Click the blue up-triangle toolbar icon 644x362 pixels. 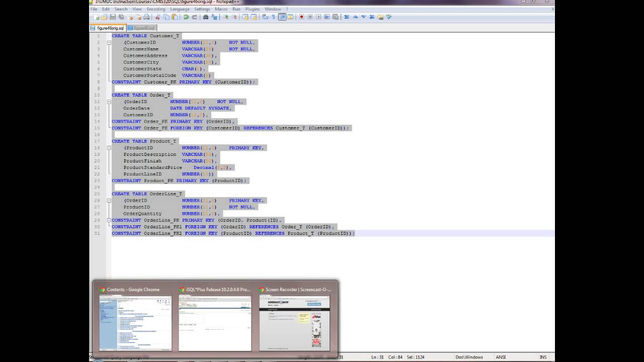pyautogui.click(x=355, y=17)
